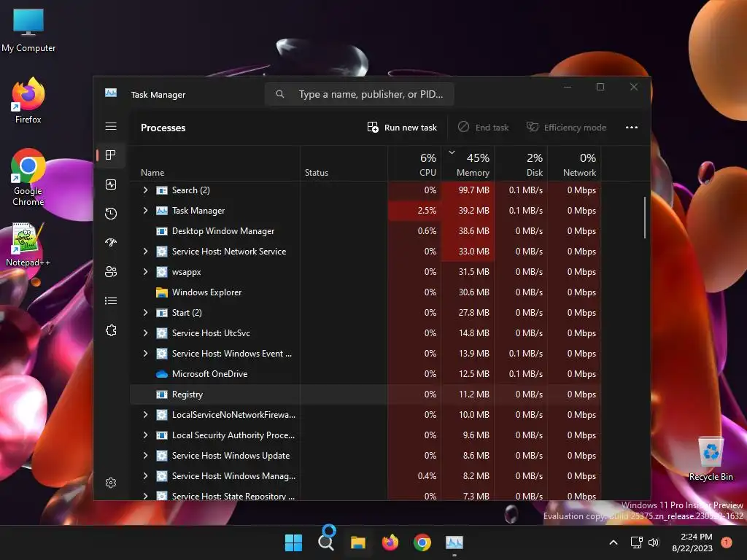This screenshot has height=560, width=747.
Task: Focus the name, publisher, or PID search box
Action: (x=359, y=94)
